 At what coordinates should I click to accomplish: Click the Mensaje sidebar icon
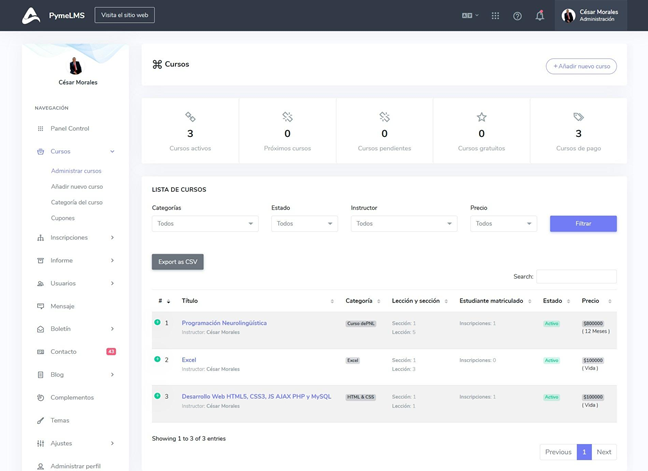[40, 306]
